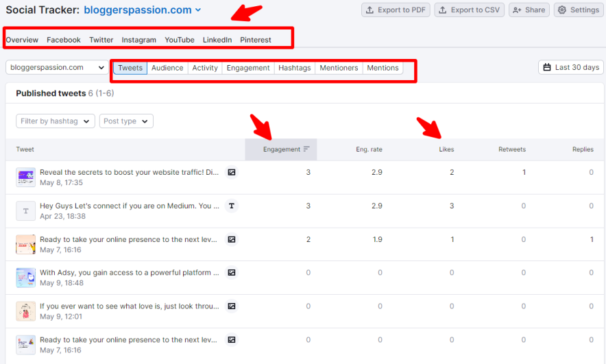The height and width of the screenshot is (364, 606).
Task: Select the Audience report tab
Action: click(167, 68)
